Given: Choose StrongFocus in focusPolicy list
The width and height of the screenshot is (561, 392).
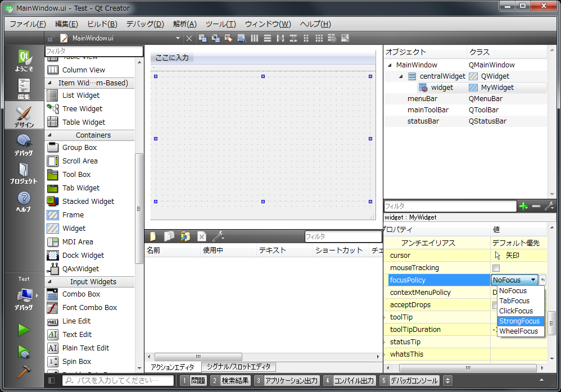Looking at the screenshot, I should [521, 321].
